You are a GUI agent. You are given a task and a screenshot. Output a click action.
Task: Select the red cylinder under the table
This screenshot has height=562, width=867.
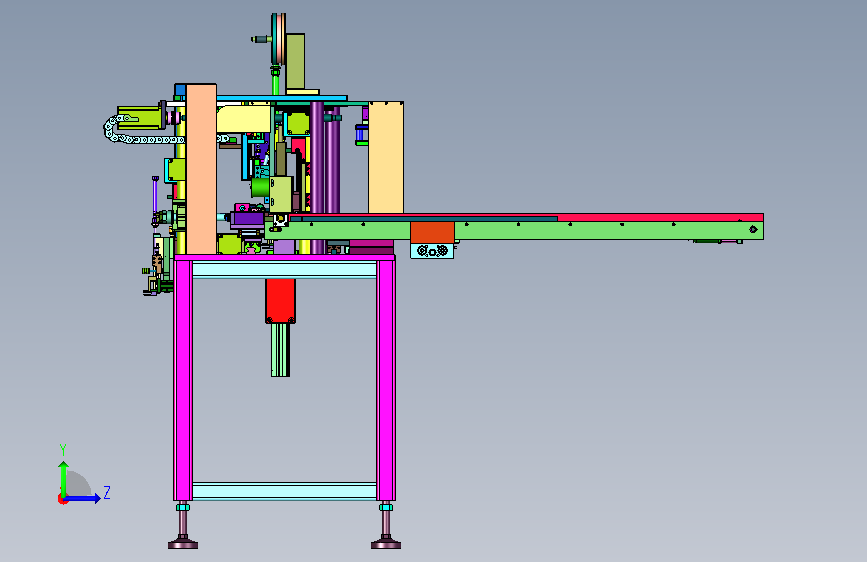(x=280, y=301)
